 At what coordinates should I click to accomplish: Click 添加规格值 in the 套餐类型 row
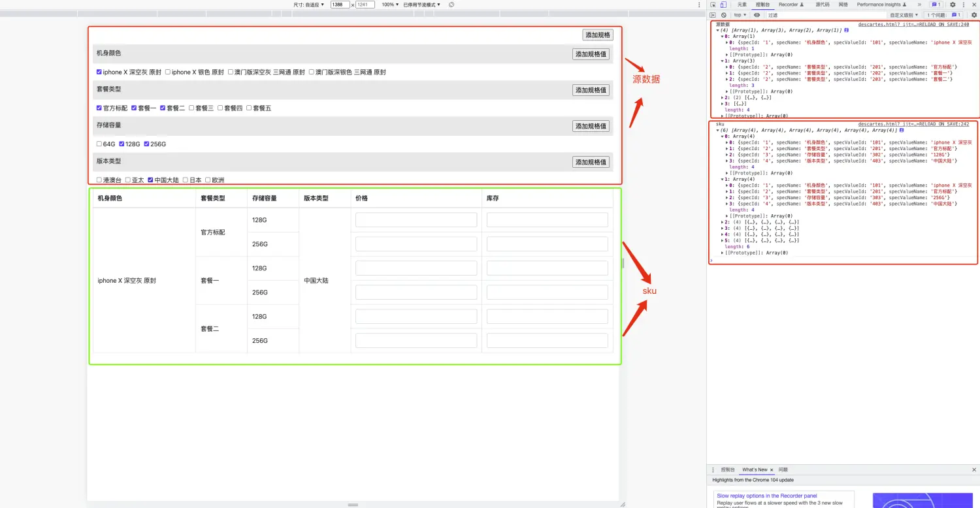coord(591,90)
